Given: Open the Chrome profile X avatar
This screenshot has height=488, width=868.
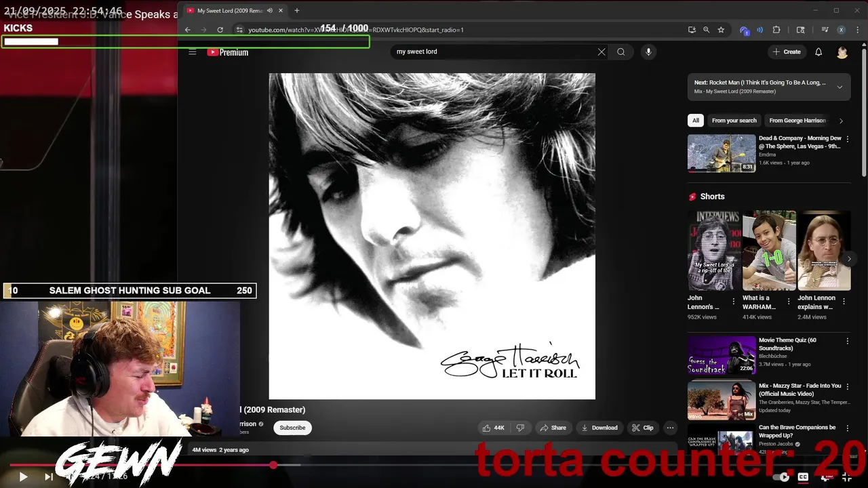Looking at the screenshot, I should 841,30.
